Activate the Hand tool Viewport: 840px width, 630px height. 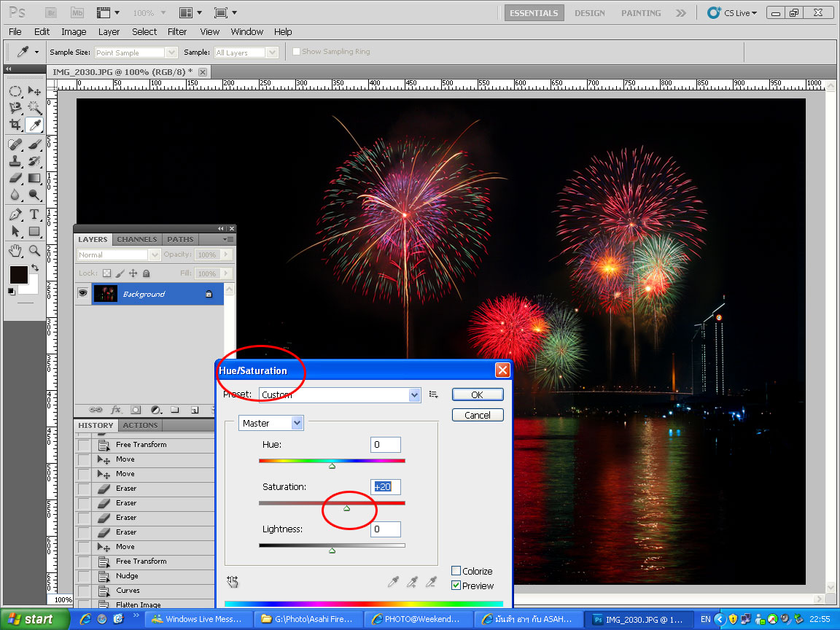pos(15,250)
